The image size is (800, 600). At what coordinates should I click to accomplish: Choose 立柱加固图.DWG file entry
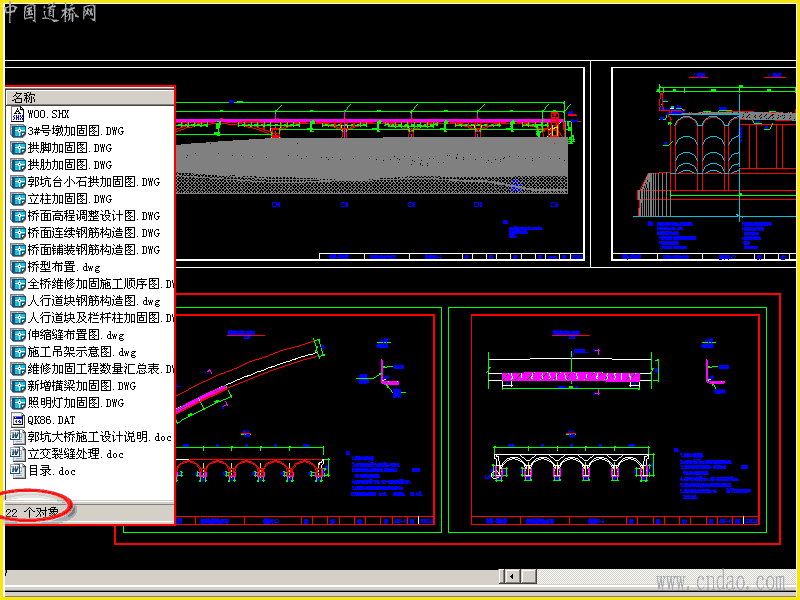[x=69, y=199]
